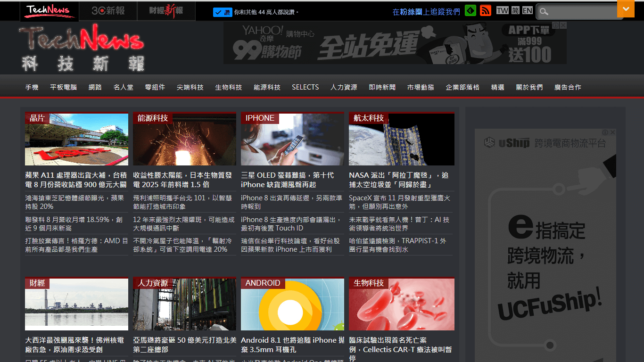The width and height of the screenshot is (644, 362).
Task: Open the 即時新聞 menu
Action: pyautogui.click(x=382, y=87)
